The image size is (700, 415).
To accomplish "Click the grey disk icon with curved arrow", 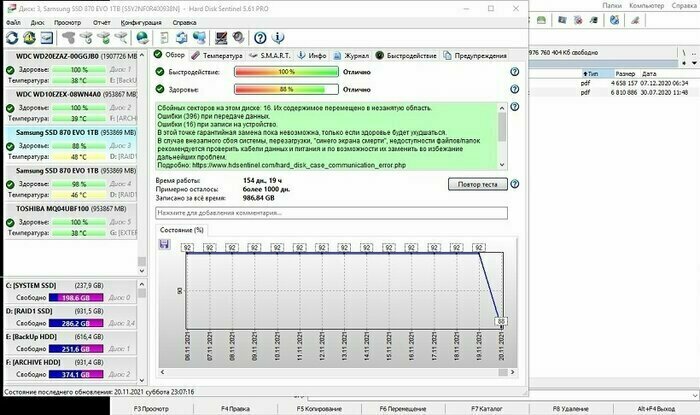I will pos(86,38).
